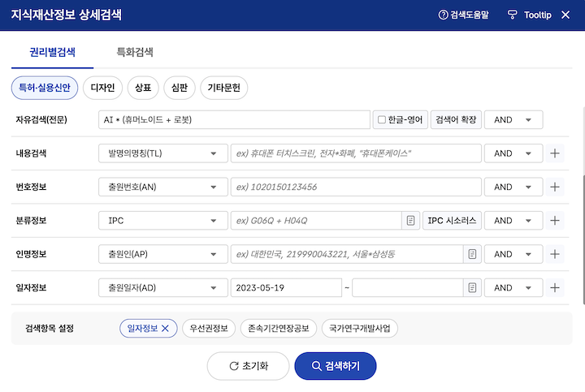Close the 상세검색 dialog with X
The height and width of the screenshot is (392, 585).
tap(565, 15)
